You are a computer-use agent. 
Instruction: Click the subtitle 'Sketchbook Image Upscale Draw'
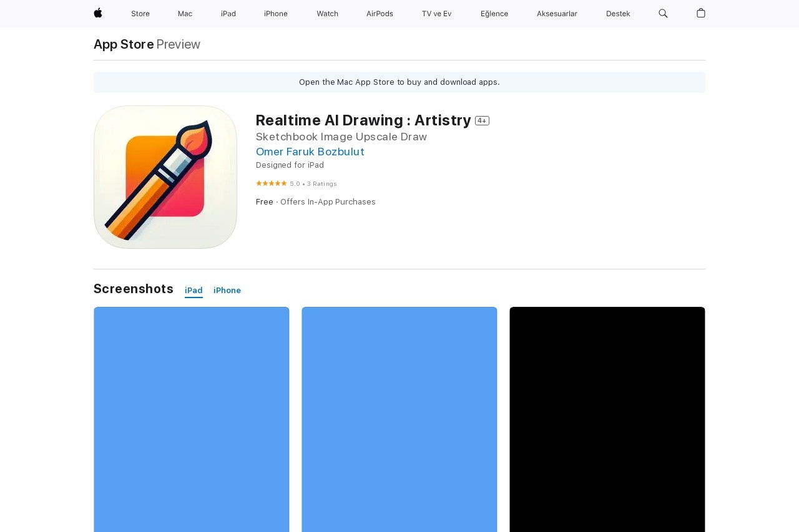pos(341,137)
